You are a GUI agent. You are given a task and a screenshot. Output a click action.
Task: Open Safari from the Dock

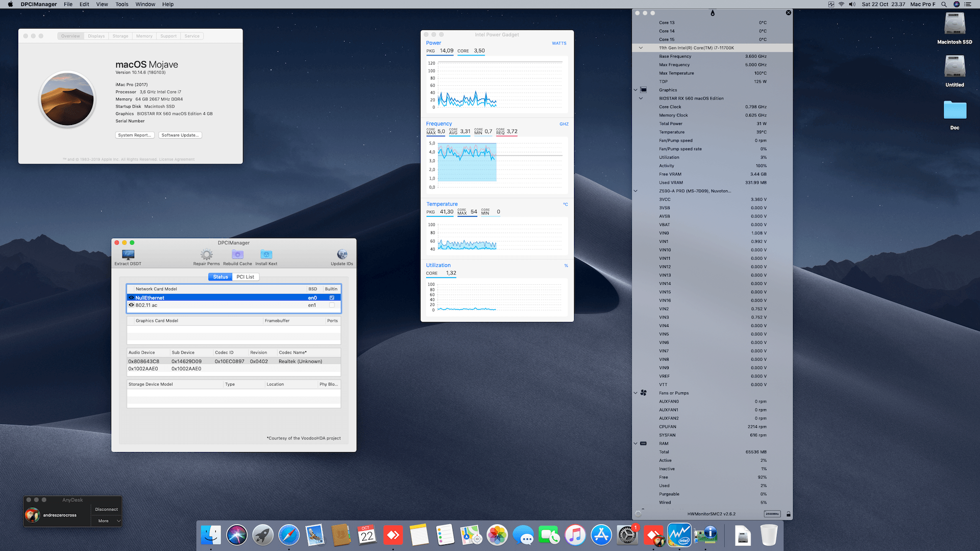point(289,535)
